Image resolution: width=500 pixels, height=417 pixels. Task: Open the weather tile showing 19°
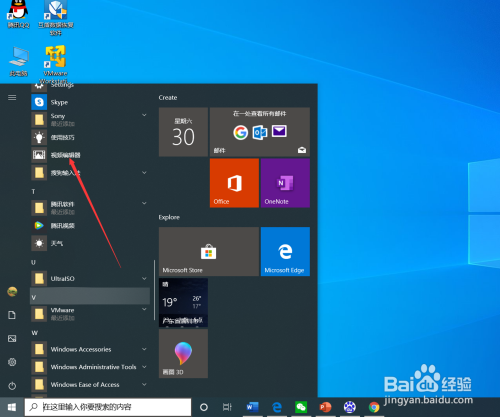183,303
